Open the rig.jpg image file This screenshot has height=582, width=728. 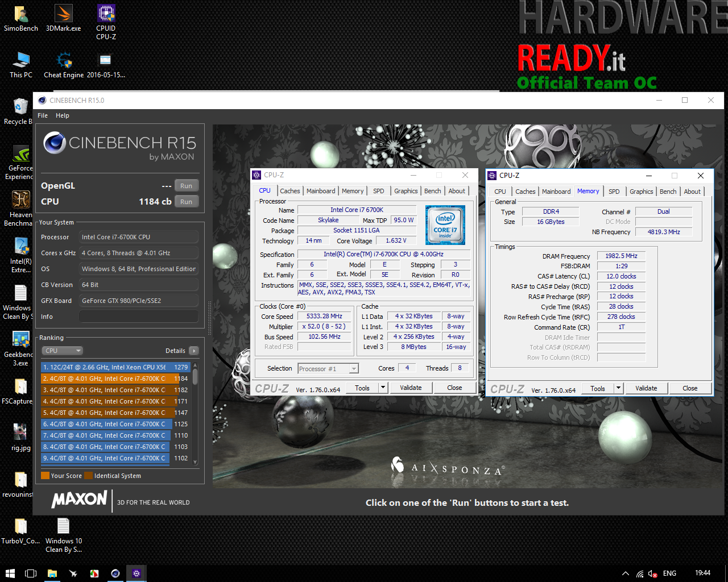[20, 438]
